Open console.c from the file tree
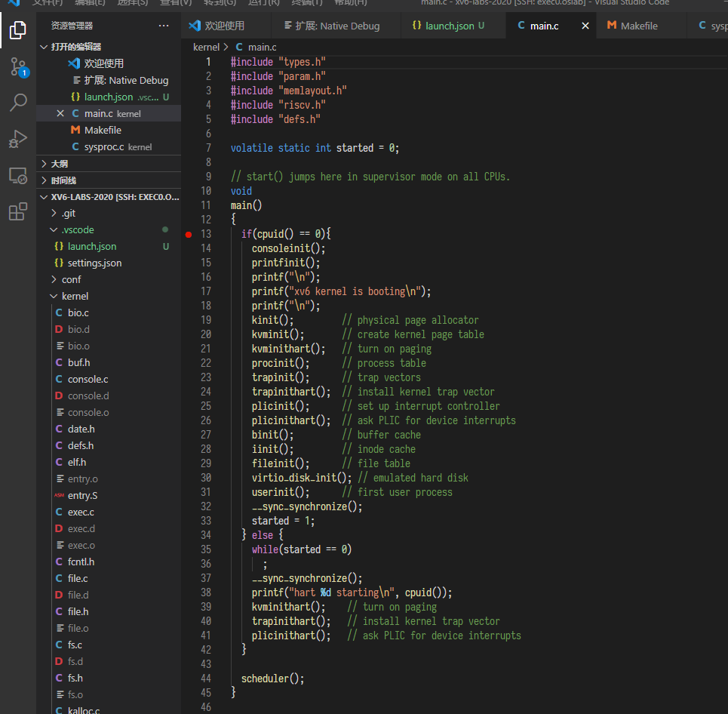This screenshot has width=728, height=714. tap(88, 379)
